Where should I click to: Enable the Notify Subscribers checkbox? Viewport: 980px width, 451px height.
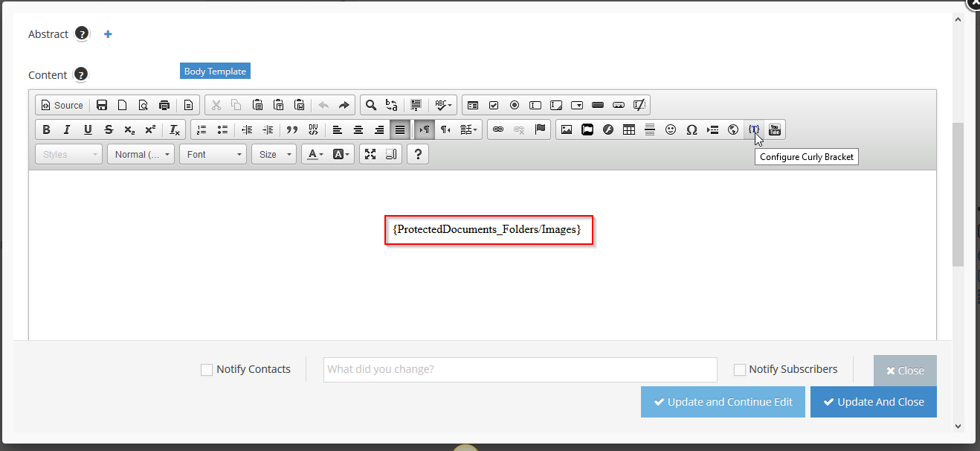740,370
